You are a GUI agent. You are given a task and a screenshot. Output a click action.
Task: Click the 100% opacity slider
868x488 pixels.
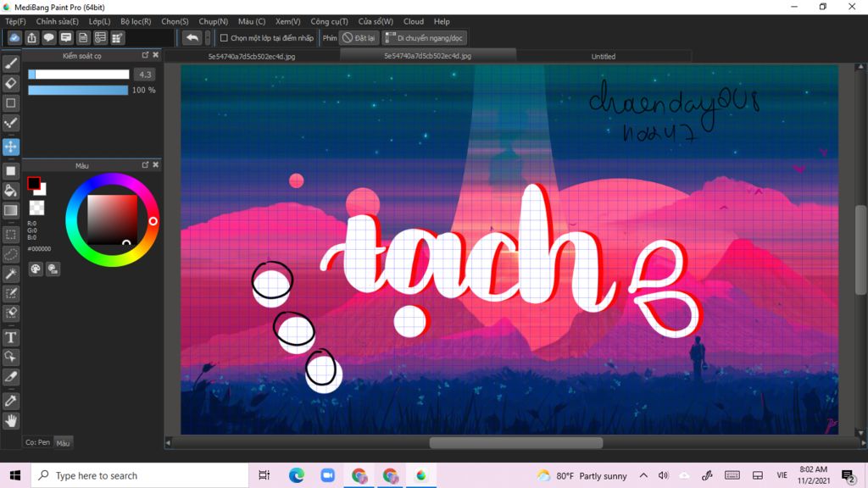point(78,90)
